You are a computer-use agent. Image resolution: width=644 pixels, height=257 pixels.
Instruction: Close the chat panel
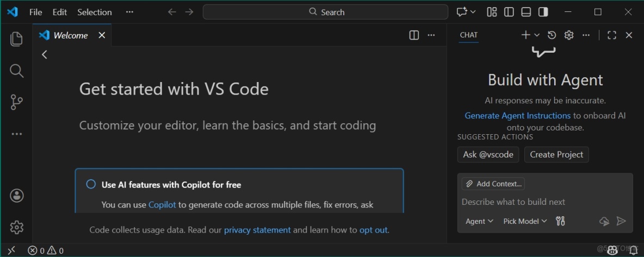tap(629, 35)
